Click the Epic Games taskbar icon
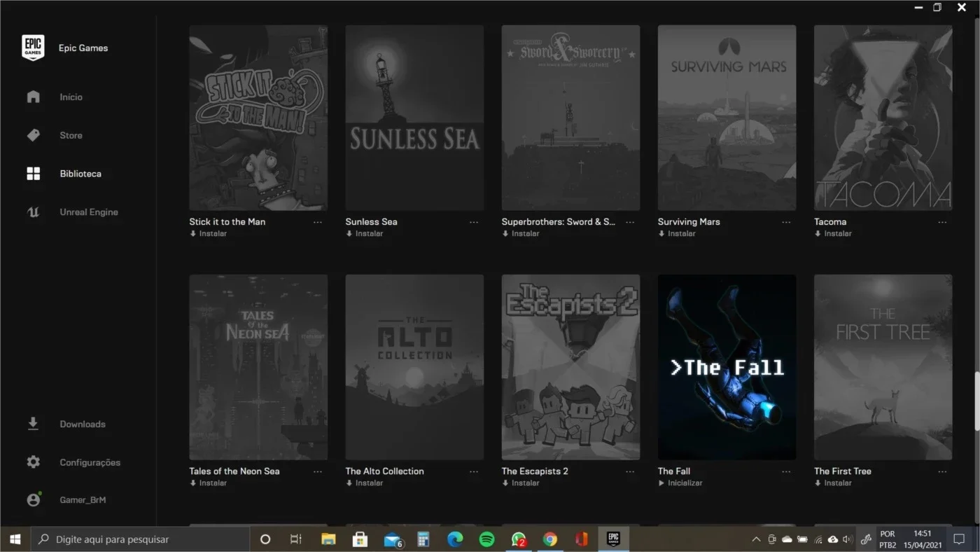 613,539
